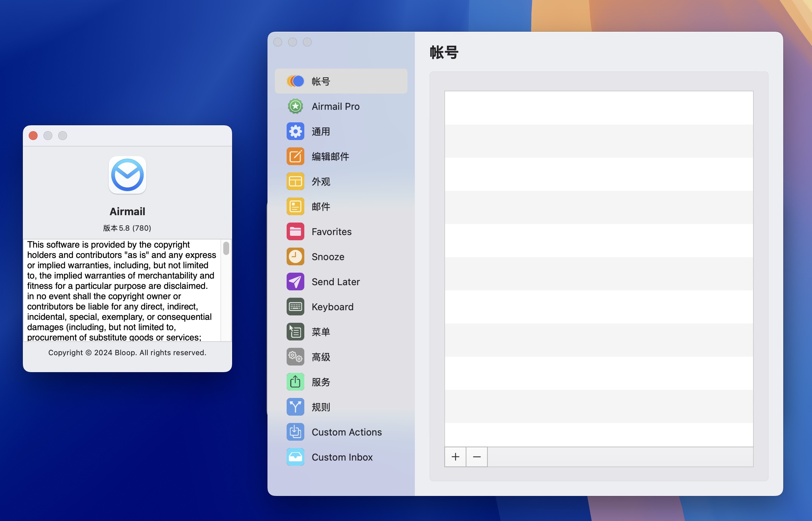Show the Favorites preferences pane
812x521 pixels.
(x=341, y=231)
